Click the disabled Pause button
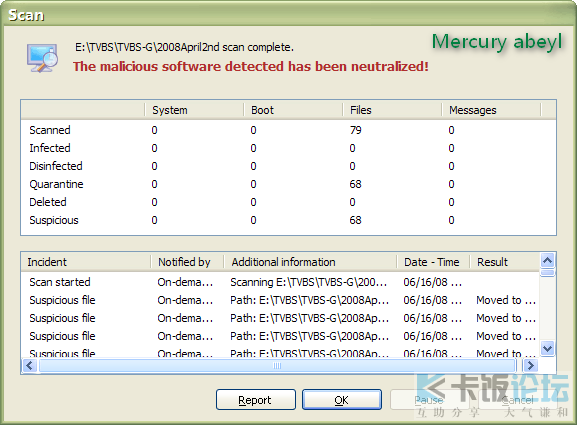Viewport: 577px width, 425px height. [x=429, y=400]
